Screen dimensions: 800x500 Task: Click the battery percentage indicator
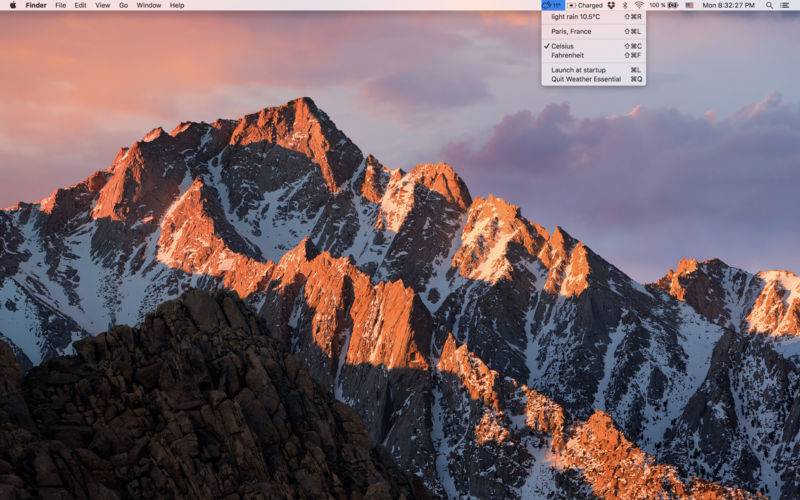(663, 5)
